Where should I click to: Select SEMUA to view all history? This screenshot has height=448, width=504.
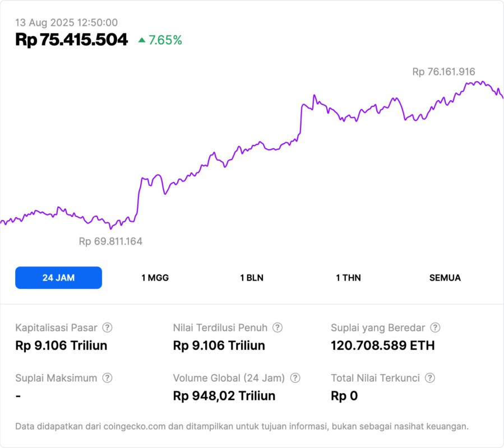(445, 278)
